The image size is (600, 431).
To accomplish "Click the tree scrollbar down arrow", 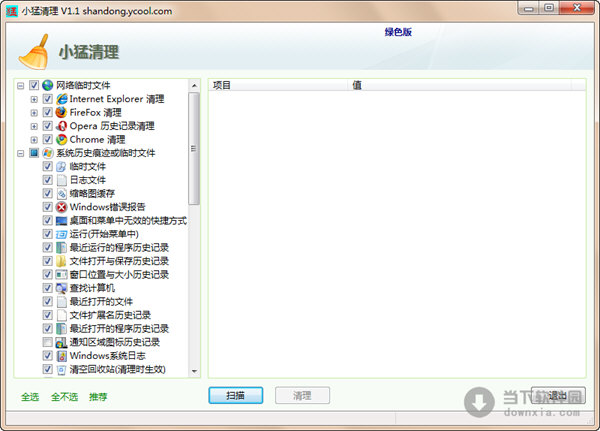I will point(194,371).
